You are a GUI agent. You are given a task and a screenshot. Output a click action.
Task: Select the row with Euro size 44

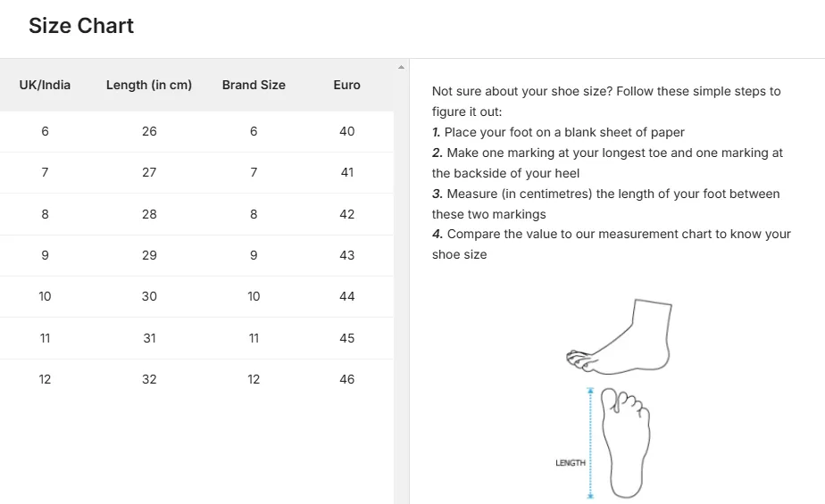196,296
